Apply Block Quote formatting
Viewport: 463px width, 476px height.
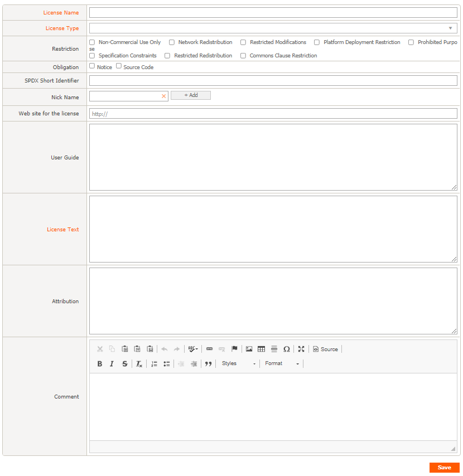[208, 363]
